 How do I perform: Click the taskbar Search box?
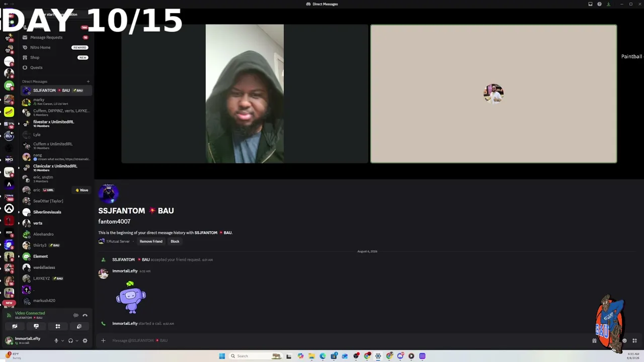(255, 356)
